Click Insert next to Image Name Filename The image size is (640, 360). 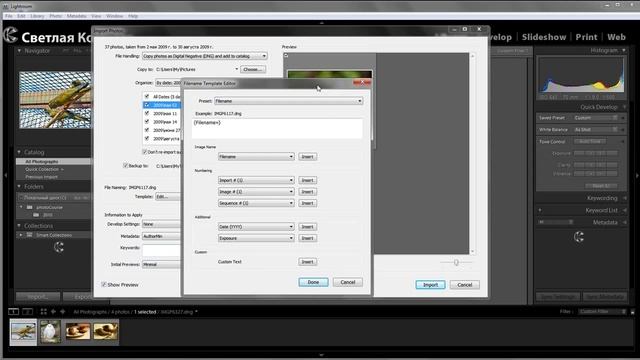tap(307, 157)
